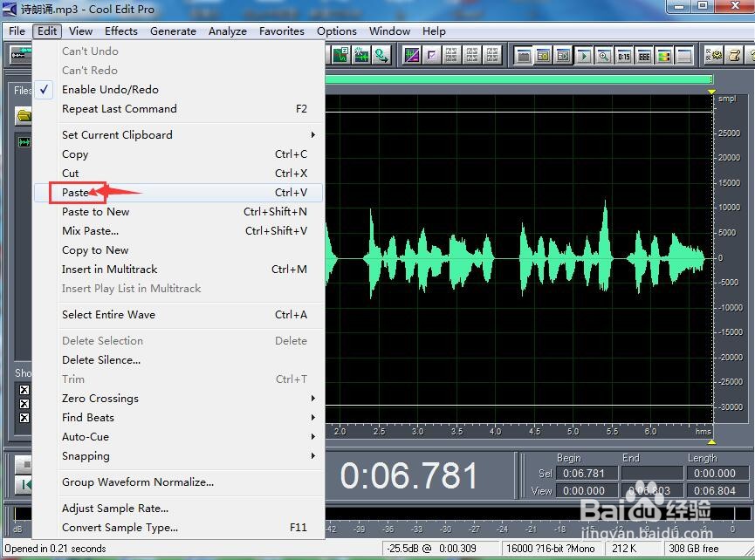This screenshot has height=560, width=755.
Task: Toggle the Cue List window toolbar icon
Action: pyautogui.click(x=543, y=56)
